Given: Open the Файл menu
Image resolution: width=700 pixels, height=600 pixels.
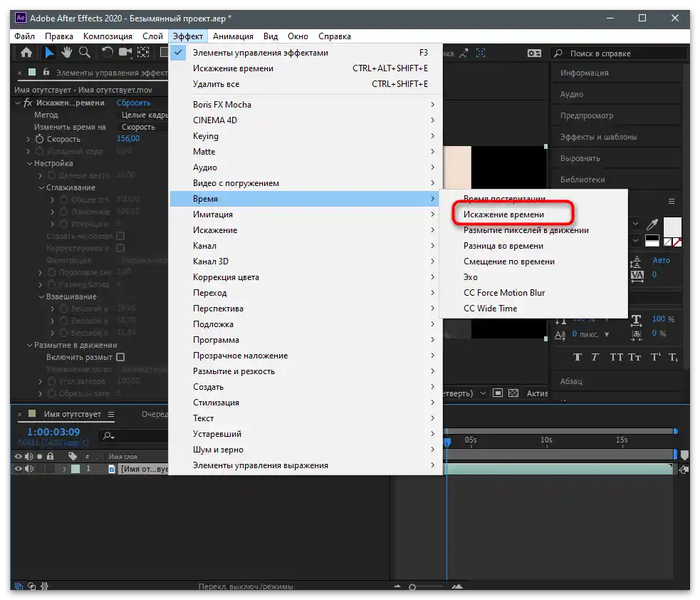Looking at the screenshot, I should [24, 36].
